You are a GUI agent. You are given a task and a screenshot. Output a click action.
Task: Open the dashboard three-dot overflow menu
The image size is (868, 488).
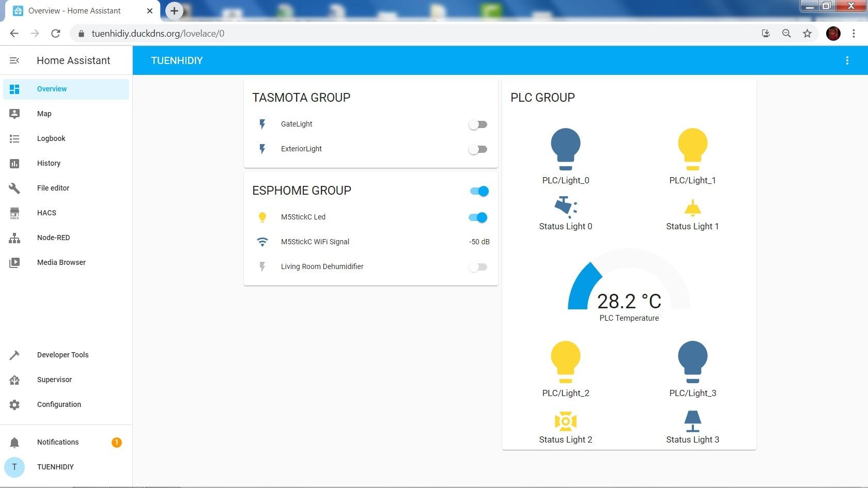[847, 60]
